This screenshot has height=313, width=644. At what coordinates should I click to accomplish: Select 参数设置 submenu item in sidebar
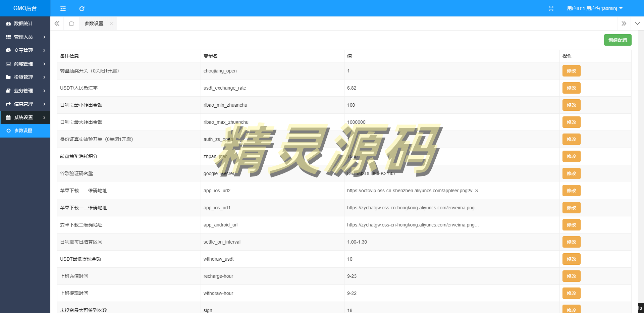(x=23, y=131)
